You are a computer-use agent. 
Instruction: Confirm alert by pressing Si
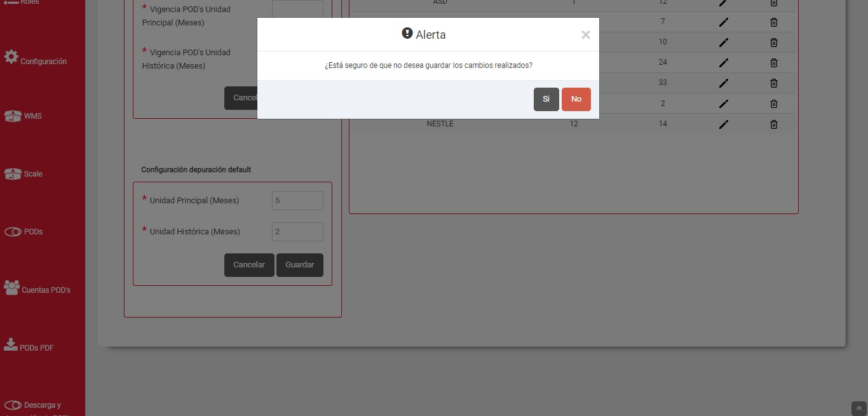546,99
